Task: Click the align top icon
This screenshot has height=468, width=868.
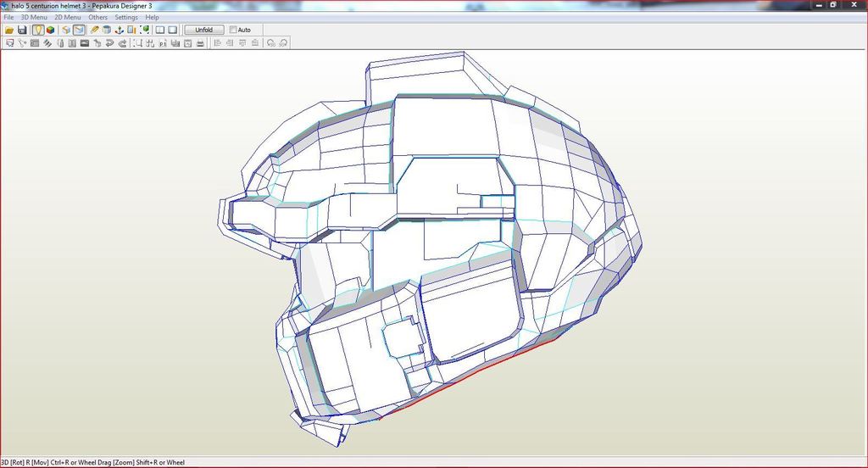Action: tap(242, 42)
